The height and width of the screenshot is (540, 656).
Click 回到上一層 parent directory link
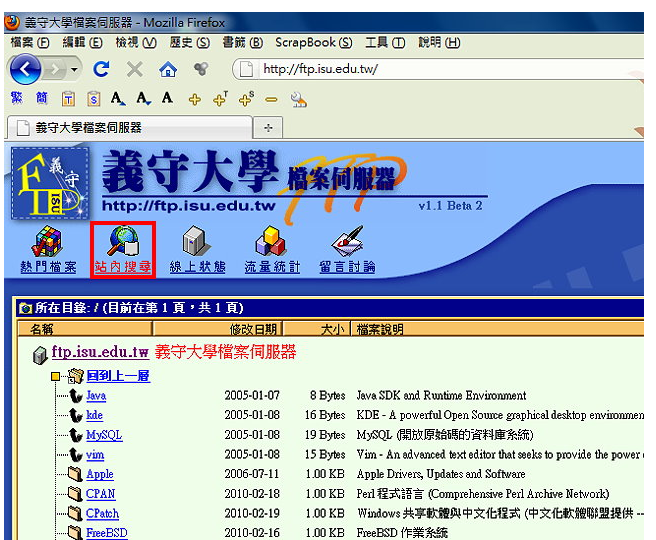click(118, 376)
